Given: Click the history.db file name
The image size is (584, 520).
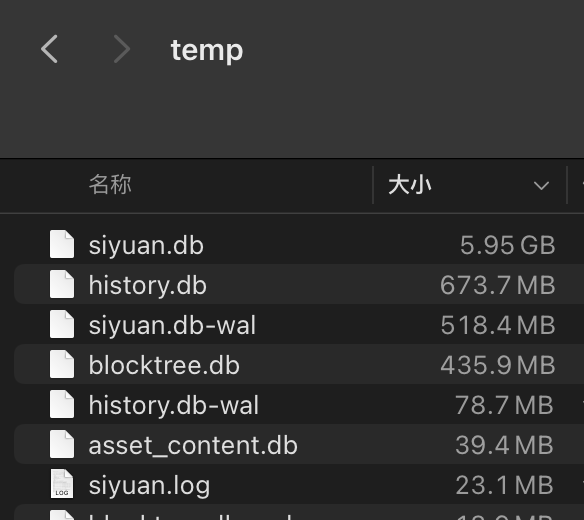Looking at the screenshot, I should [x=147, y=286].
